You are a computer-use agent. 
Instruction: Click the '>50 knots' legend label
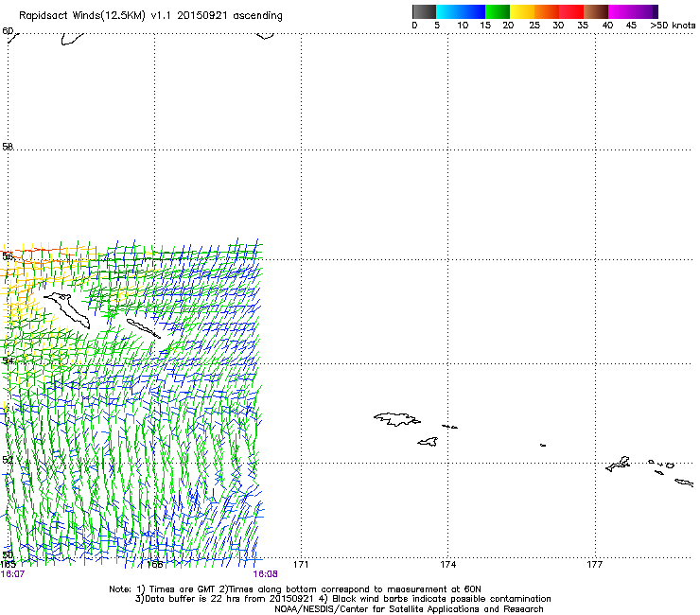tap(673, 26)
